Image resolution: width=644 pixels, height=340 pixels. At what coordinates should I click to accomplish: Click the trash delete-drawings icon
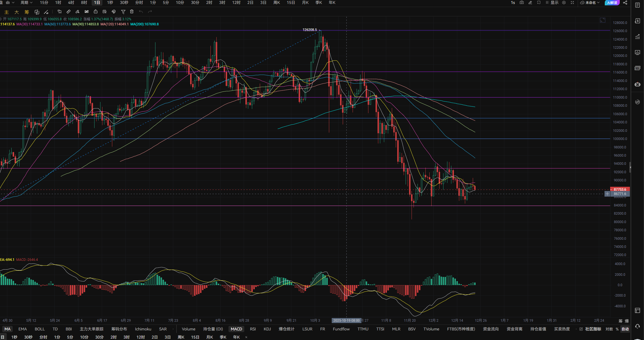132,12
